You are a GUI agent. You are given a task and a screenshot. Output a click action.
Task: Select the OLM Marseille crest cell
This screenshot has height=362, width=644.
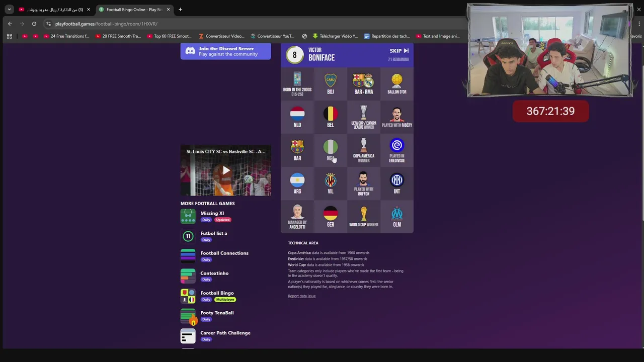pos(397,217)
